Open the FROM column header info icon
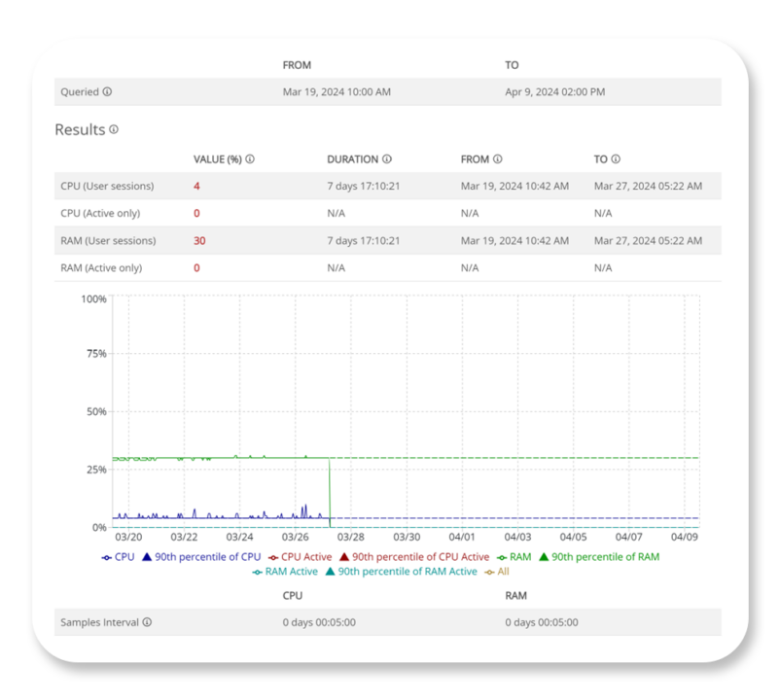 496,158
